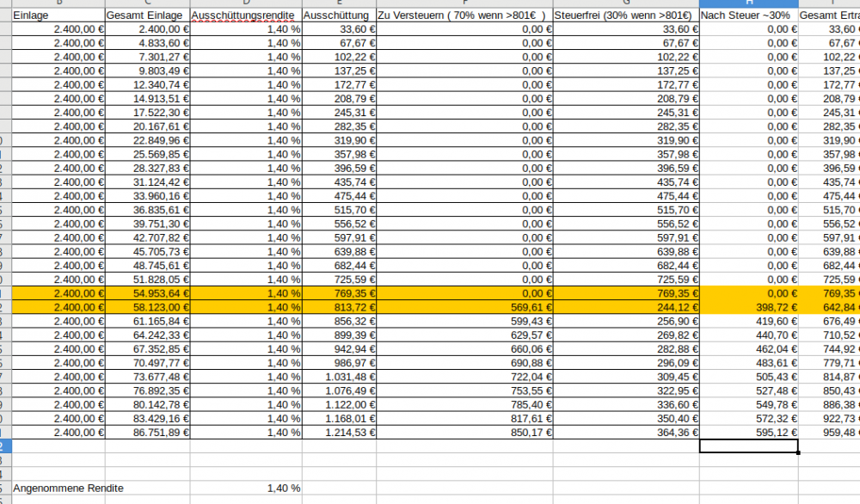Viewport: 860px width, 504px height.
Task: Select the cell with 28.327,83 €
Action: point(148,169)
